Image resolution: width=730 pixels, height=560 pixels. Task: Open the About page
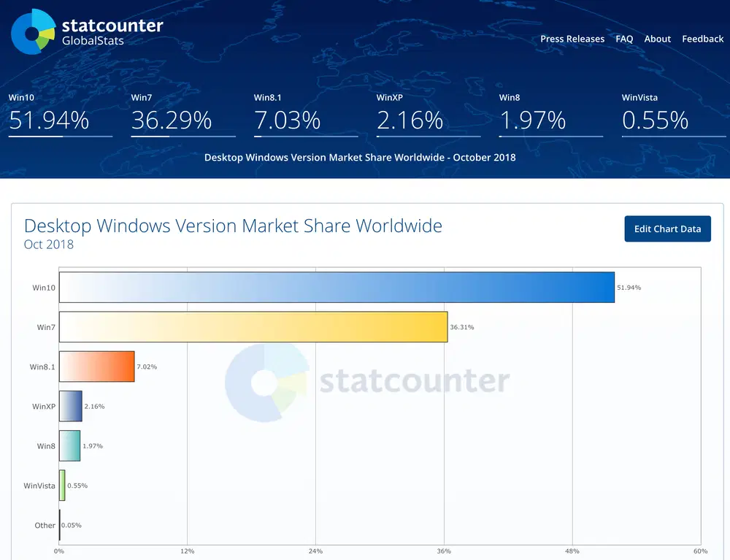point(657,39)
